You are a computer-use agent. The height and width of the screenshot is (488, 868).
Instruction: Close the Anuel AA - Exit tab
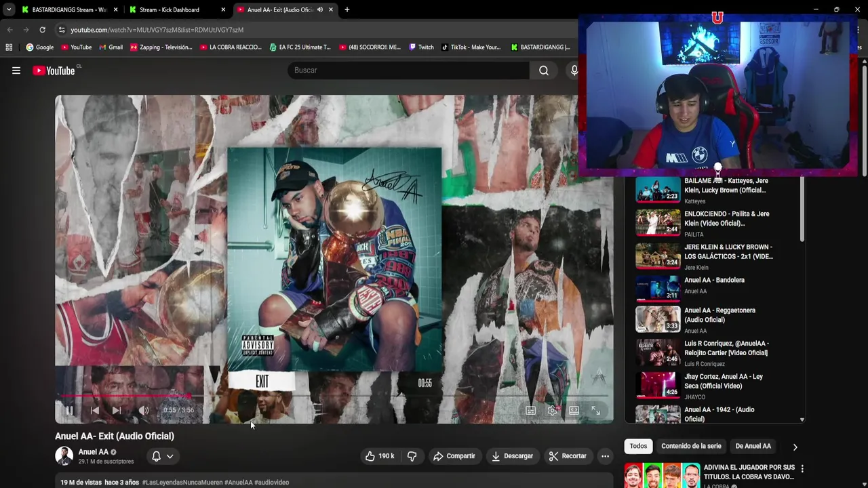[331, 9]
